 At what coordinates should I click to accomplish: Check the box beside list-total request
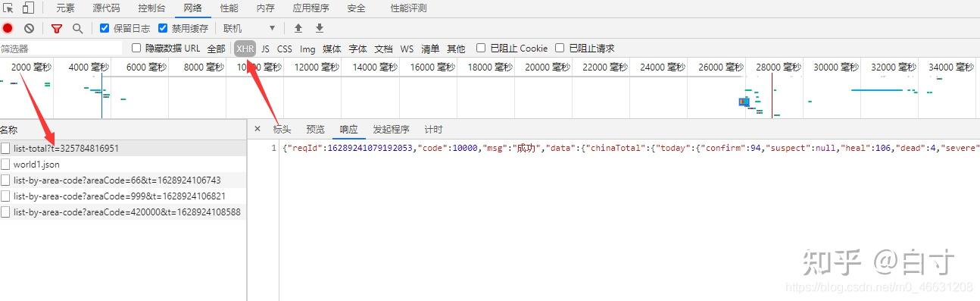point(6,148)
